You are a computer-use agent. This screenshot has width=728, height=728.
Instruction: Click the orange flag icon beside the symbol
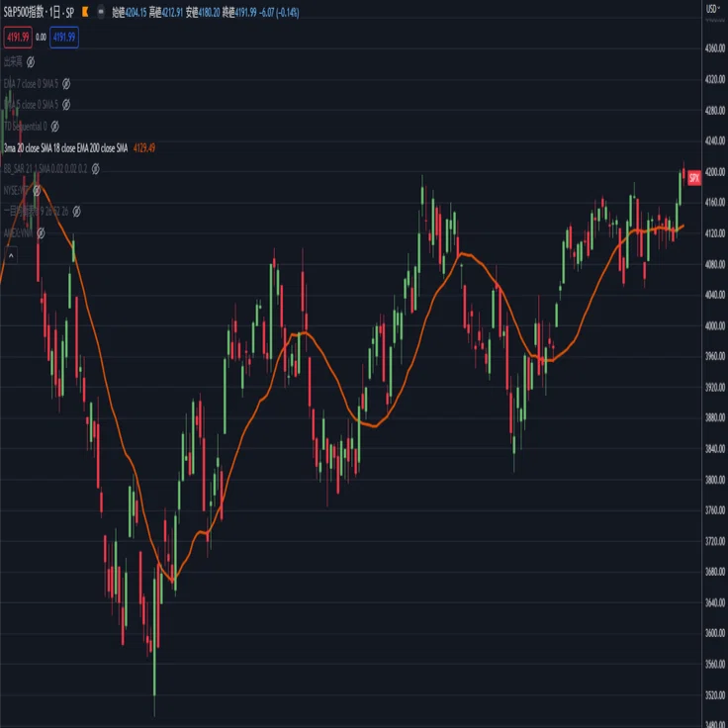click(x=85, y=12)
